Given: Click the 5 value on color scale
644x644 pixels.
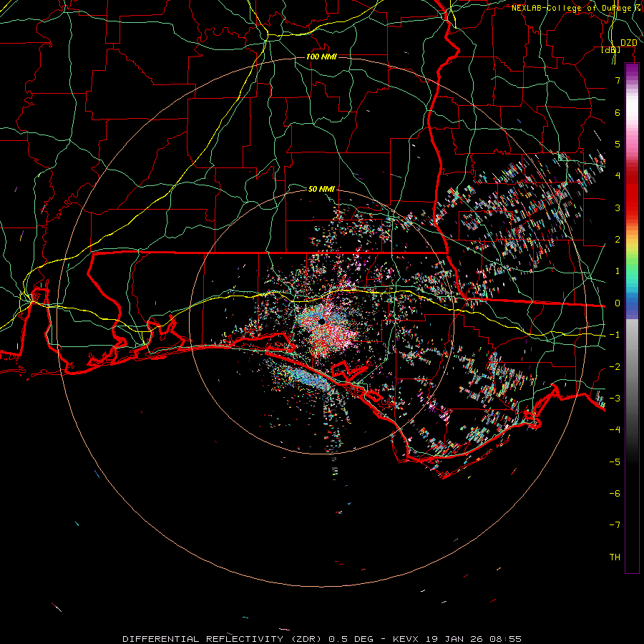Looking at the screenshot, I should 618,144.
